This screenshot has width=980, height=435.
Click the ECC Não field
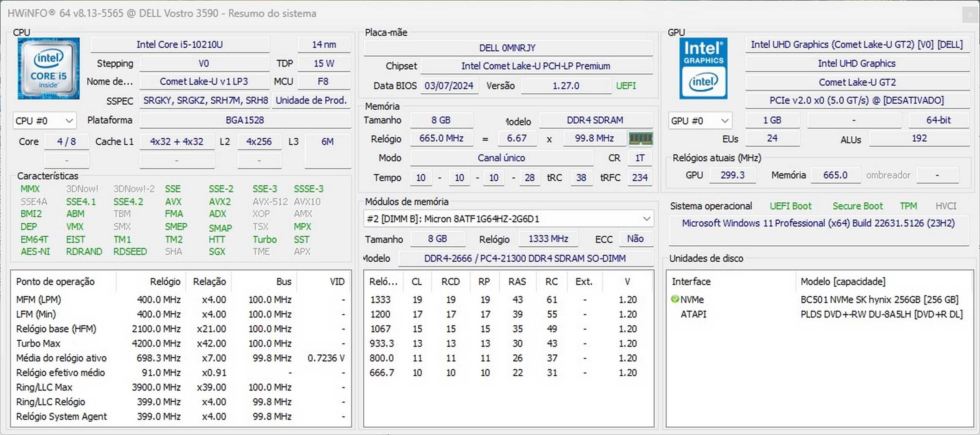[636, 239]
